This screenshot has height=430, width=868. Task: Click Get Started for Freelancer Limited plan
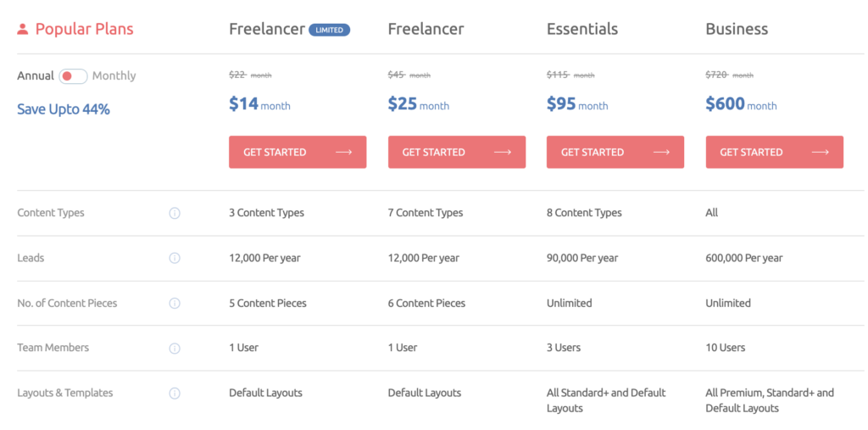click(x=298, y=152)
